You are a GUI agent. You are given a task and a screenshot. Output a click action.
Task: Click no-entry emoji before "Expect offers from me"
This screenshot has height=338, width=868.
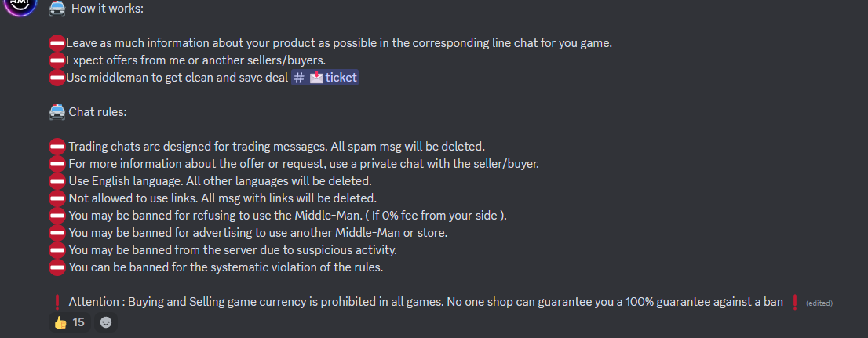click(57, 60)
